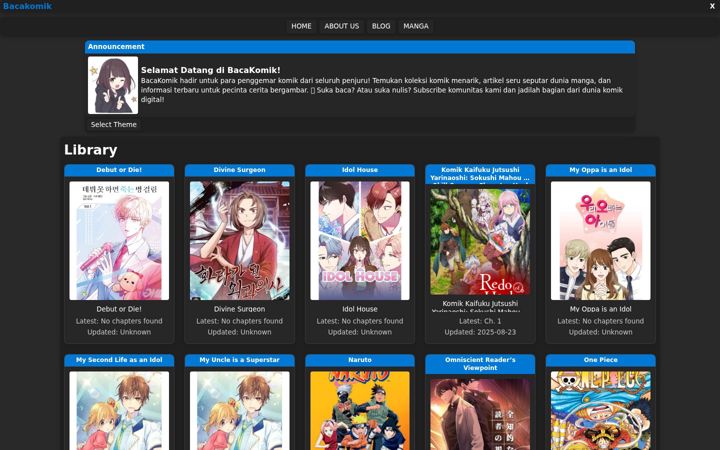Click the Idol House title below cover
Image resolution: width=720 pixels, height=450 pixels.
[360, 309]
